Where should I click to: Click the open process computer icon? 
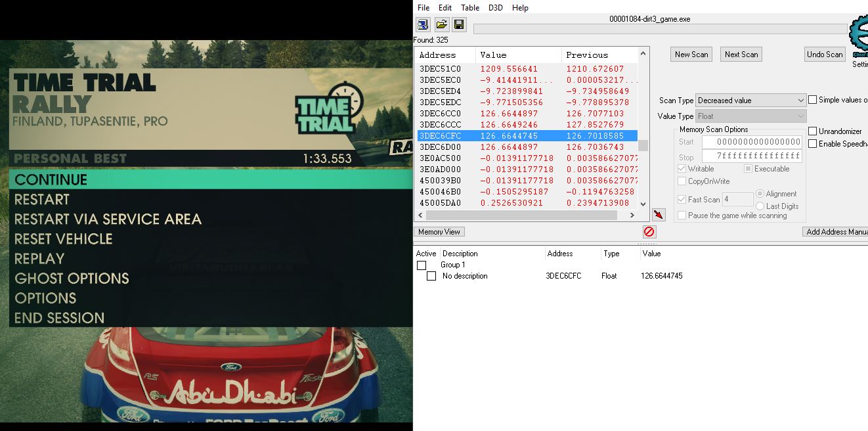click(423, 24)
